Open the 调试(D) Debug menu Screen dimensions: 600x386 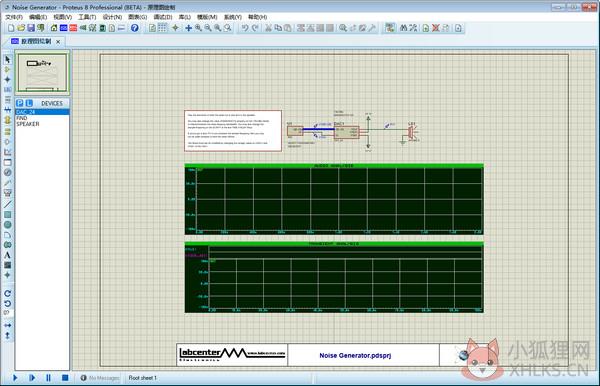(x=163, y=17)
